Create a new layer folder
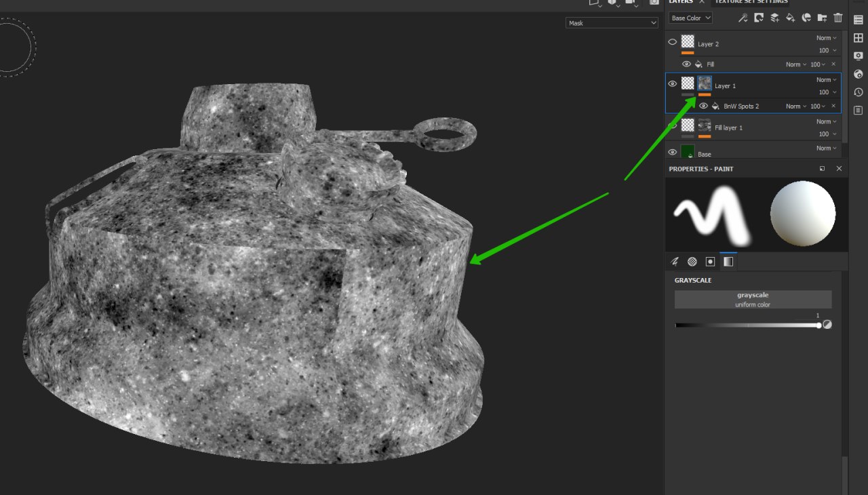 (822, 18)
